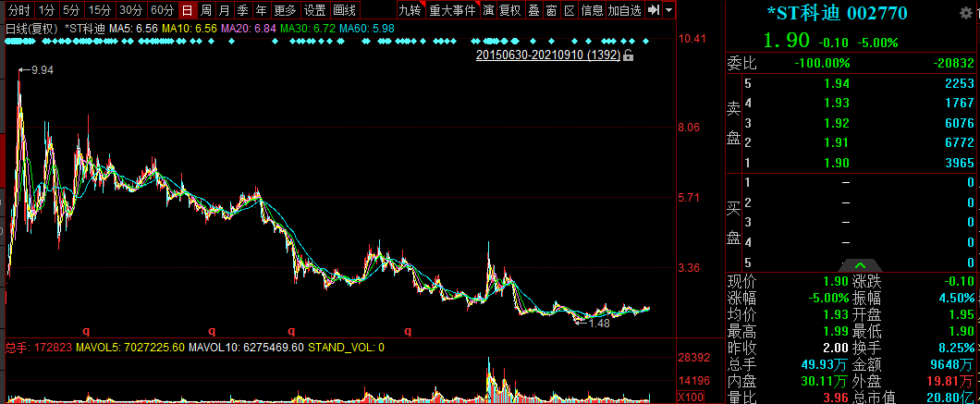Screen dimensions: 980x404
Task: Click the 日线(复权) chart label
Action: [x=31, y=28]
